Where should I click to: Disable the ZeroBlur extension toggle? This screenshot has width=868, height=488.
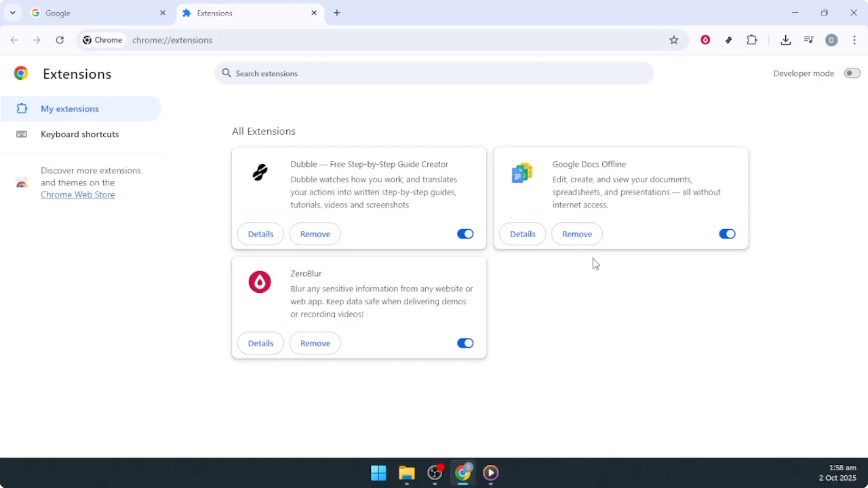point(465,343)
